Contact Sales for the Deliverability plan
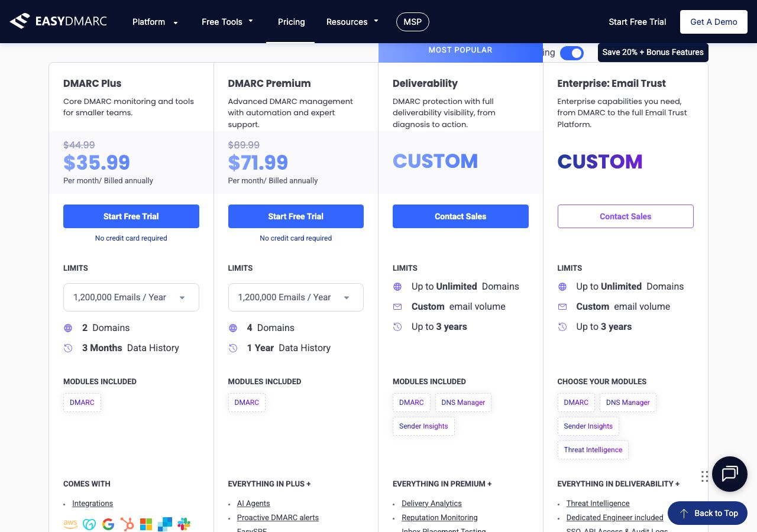The image size is (757, 532). coord(461,216)
